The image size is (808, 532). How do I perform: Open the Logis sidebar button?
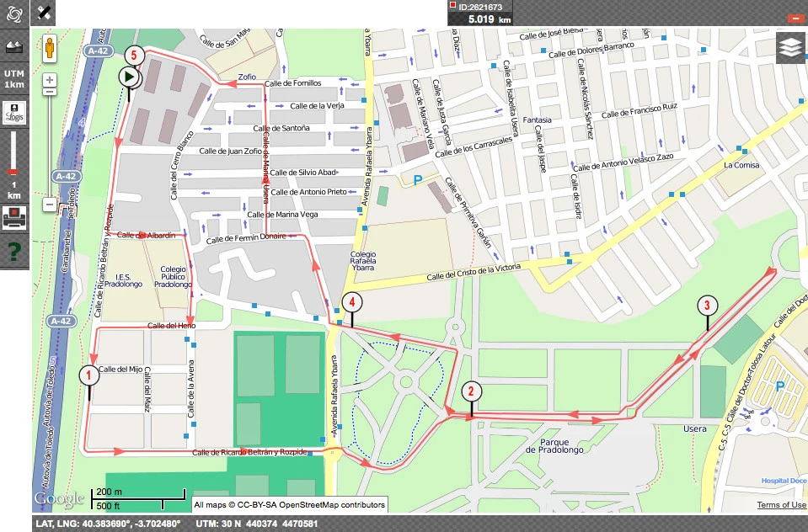click(14, 112)
